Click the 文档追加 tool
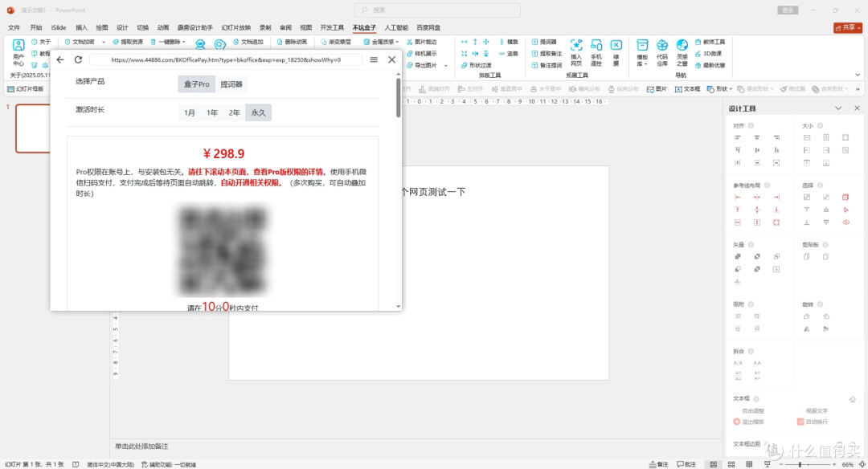 point(248,42)
